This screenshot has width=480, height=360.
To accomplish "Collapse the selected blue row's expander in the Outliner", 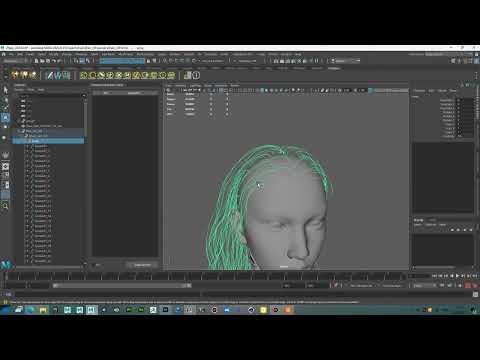I will [25, 141].
